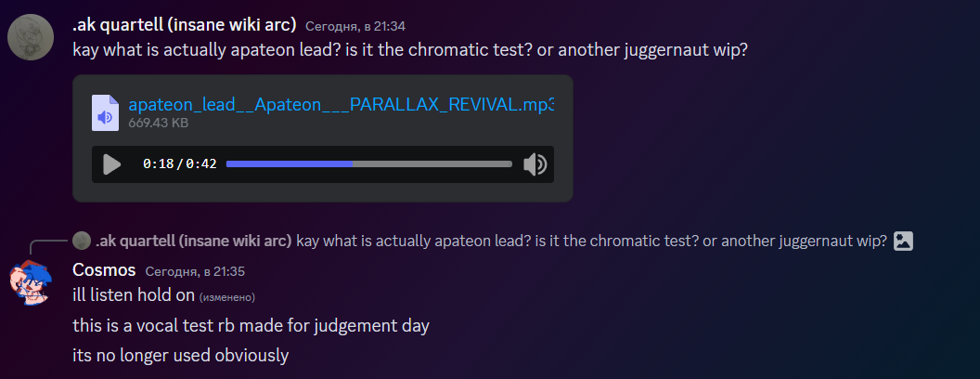Viewport: 980px width, 379px height.
Task: Click the small avatar in the reply preview
Action: [x=82, y=241]
